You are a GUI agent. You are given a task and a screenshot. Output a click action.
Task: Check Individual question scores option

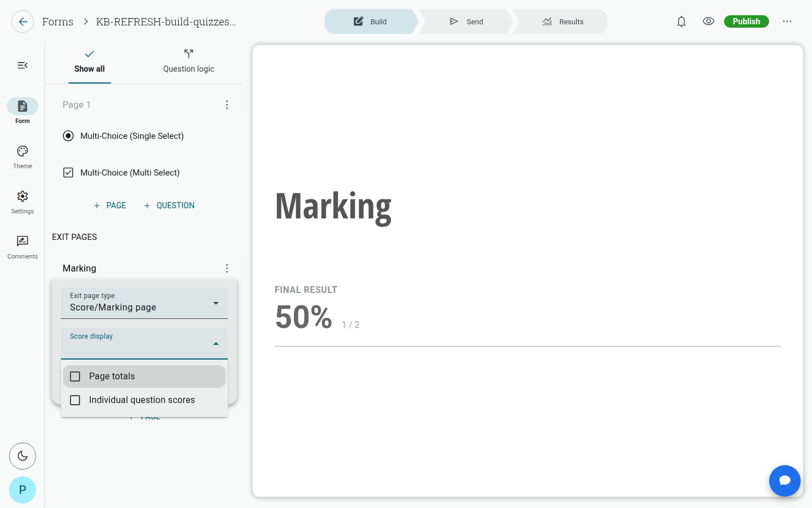(x=144, y=400)
